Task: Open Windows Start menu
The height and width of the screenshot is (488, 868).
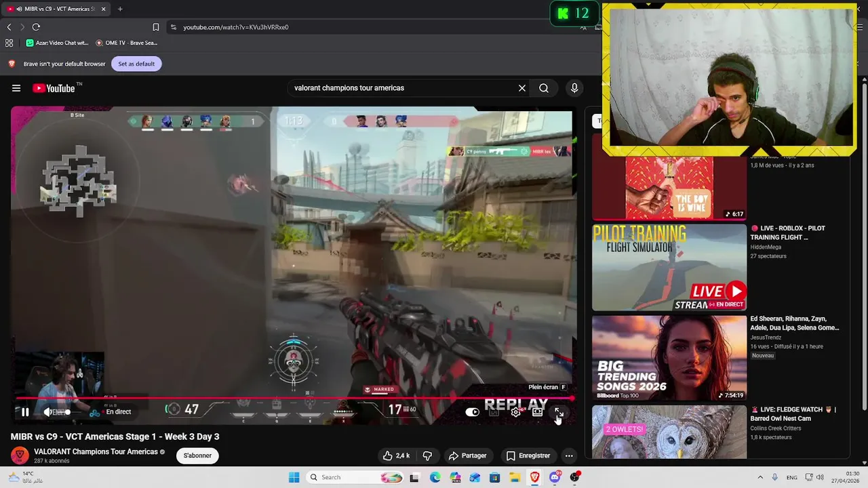Action: pos(294,477)
